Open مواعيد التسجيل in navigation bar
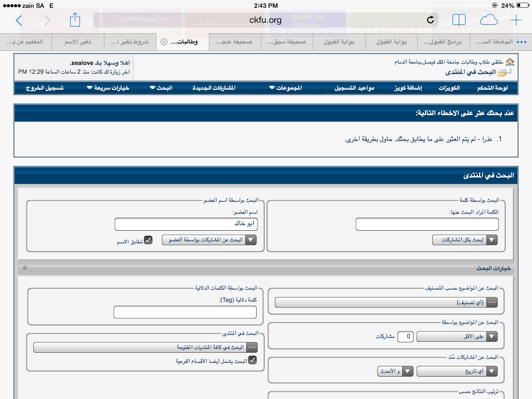The width and height of the screenshot is (532, 399). [x=354, y=88]
